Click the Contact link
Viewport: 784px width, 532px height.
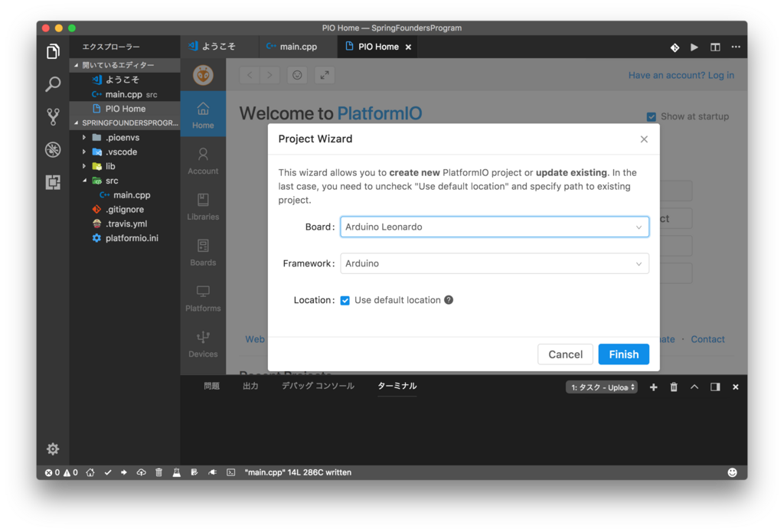pyautogui.click(x=707, y=339)
